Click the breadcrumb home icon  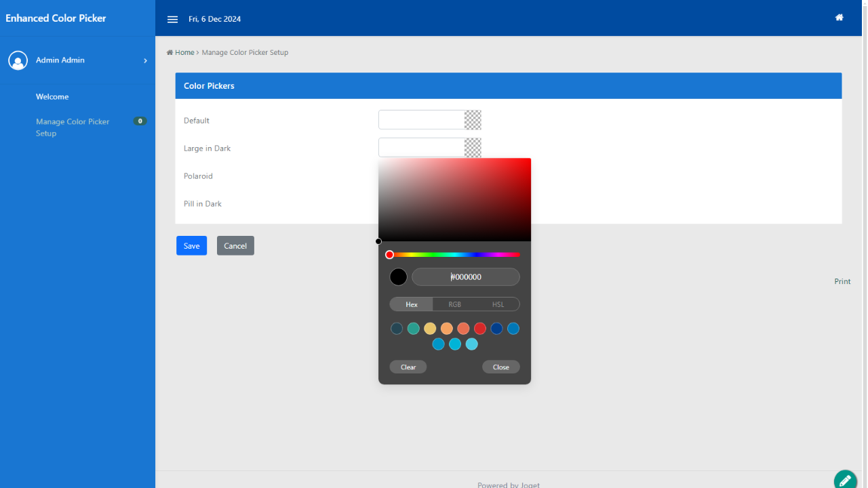click(170, 53)
